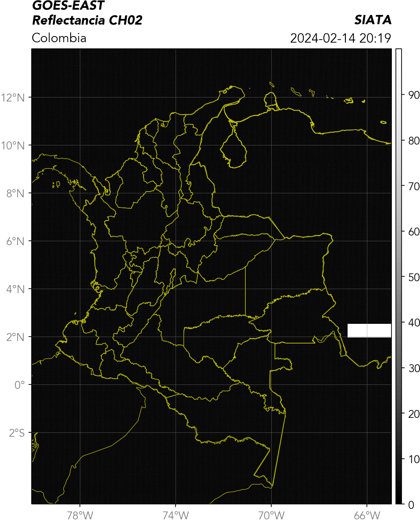Viewport: 420px width, 522px height.
Task: Click the 8°N latitude label
Action: coord(15,193)
